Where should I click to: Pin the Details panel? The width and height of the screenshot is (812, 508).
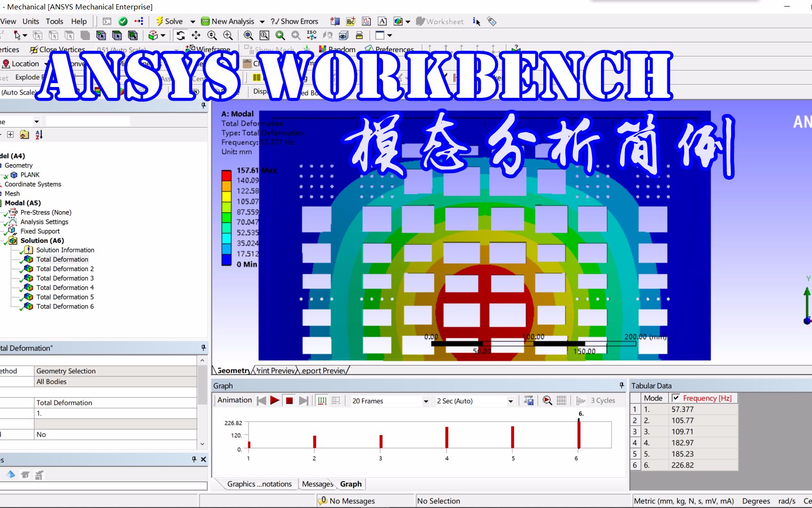pos(203,348)
